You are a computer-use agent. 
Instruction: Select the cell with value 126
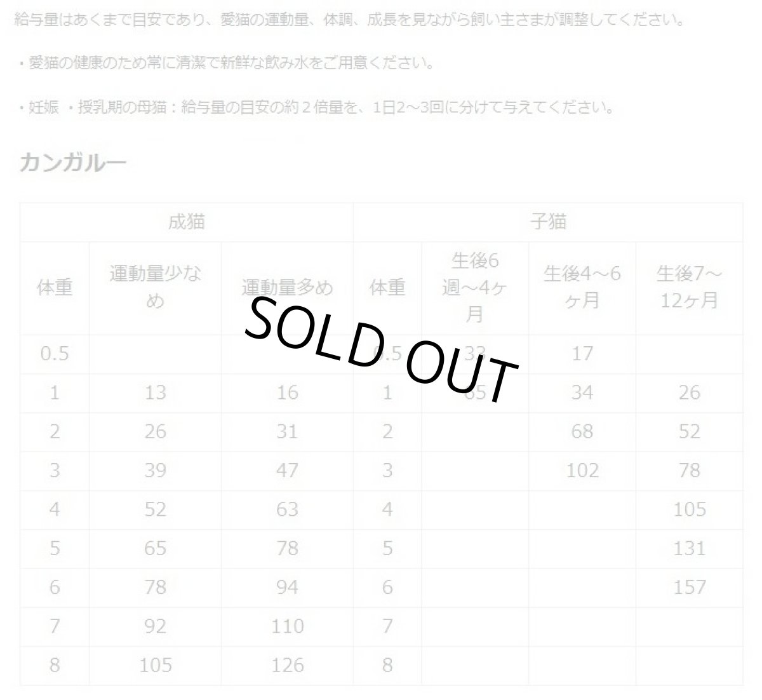287,665
